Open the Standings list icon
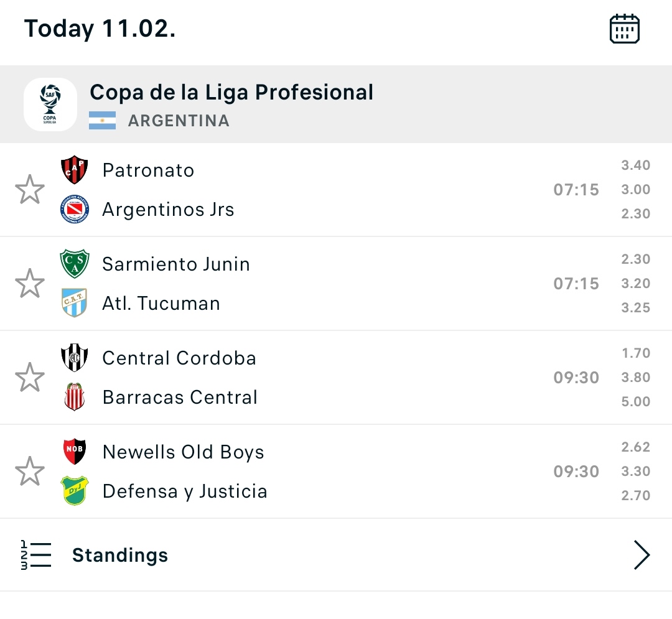The image size is (672, 619). (36, 555)
